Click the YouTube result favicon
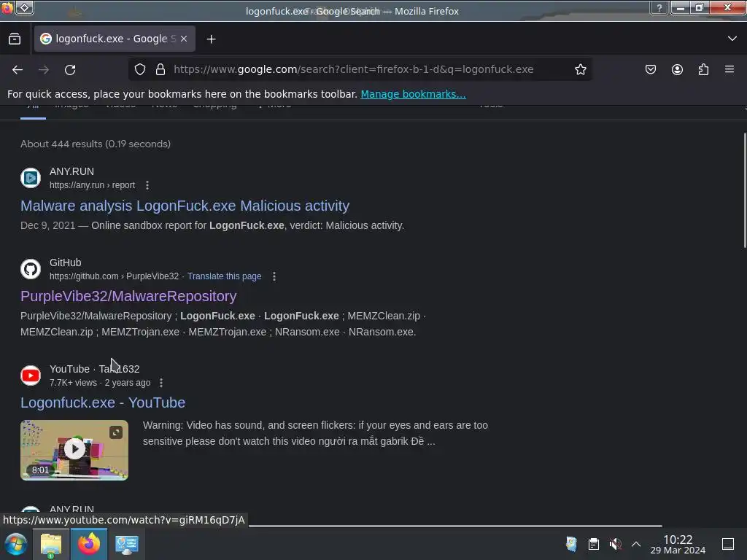 click(x=31, y=376)
